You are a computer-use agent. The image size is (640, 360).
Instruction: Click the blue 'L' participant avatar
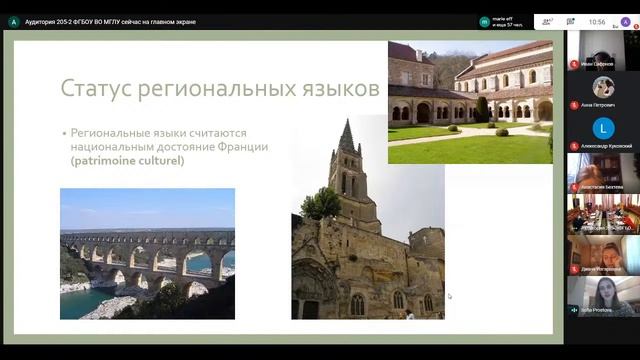[x=603, y=128]
